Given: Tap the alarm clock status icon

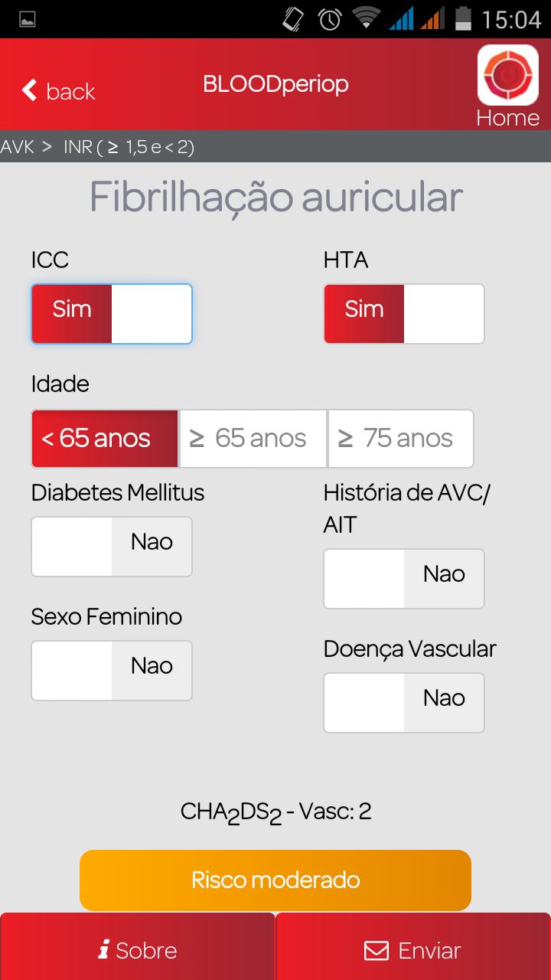Looking at the screenshot, I should 330,18.
